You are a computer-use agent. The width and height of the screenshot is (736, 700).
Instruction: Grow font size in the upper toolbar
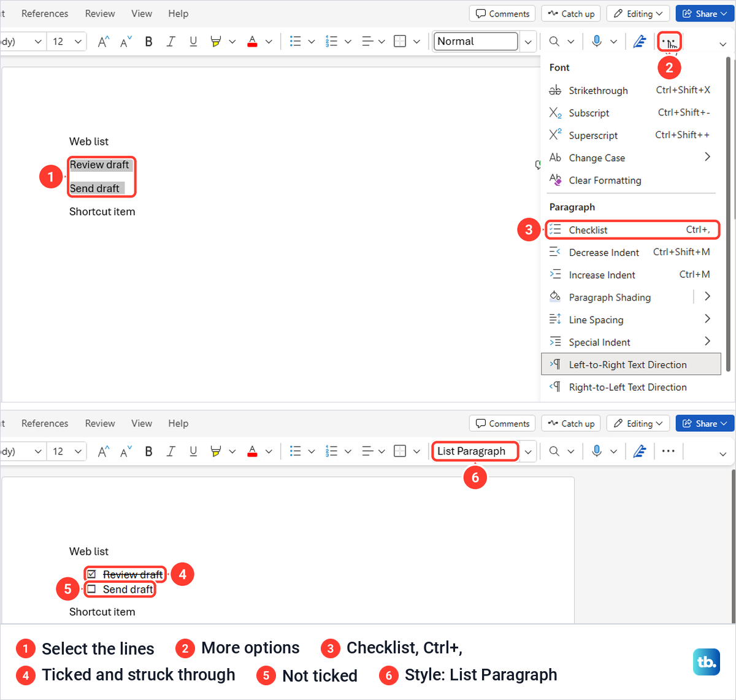(104, 41)
